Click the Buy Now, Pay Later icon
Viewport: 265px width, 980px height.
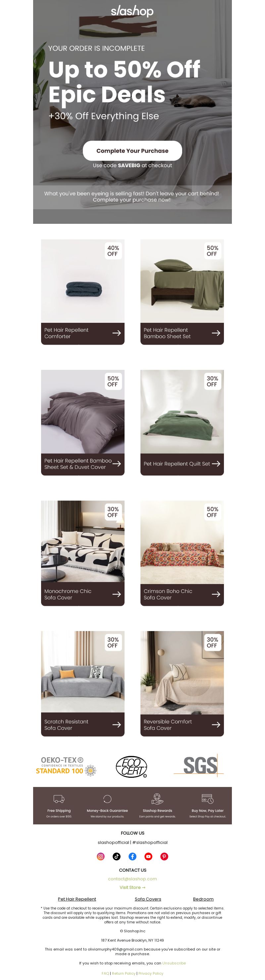tap(207, 799)
